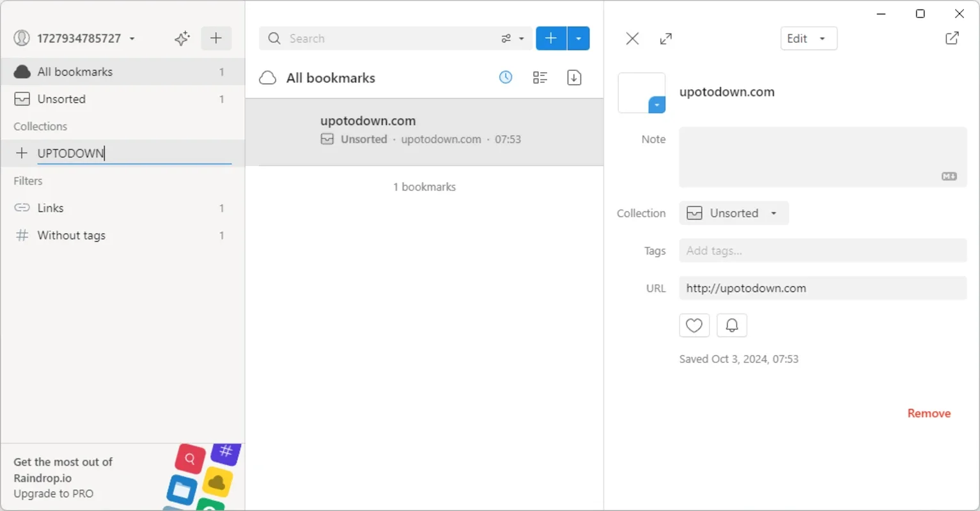Open the Unsorted collection in sidebar
The image size is (980, 511).
123,99
